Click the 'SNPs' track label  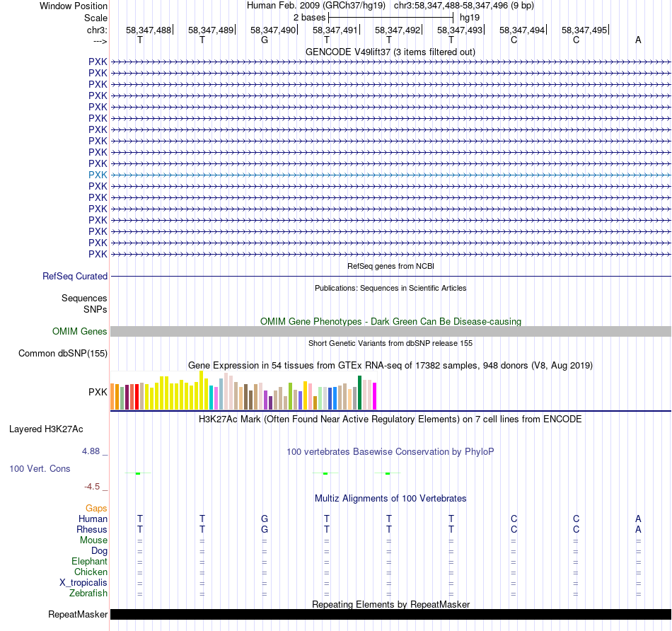click(95, 310)
